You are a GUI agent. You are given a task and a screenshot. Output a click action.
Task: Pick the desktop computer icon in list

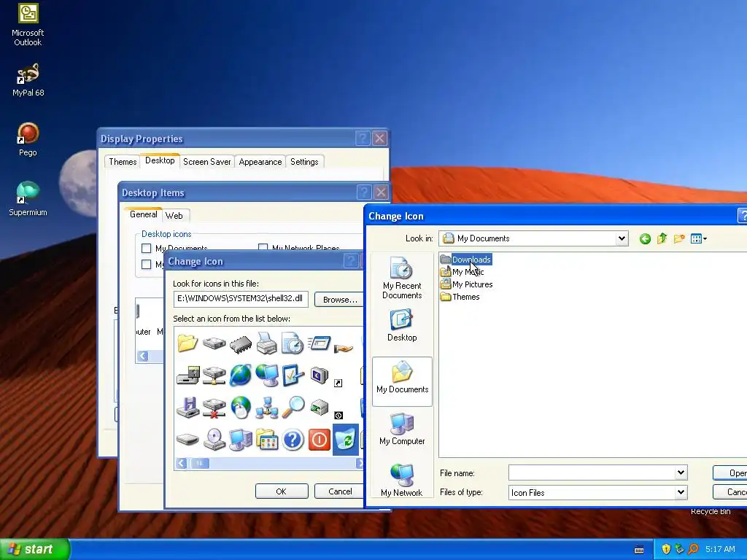click(241, 440)
